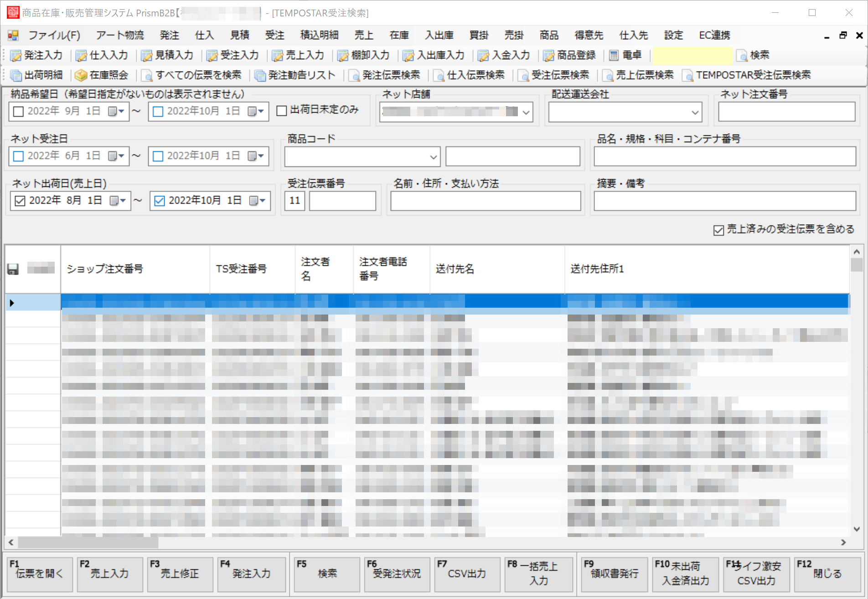The width and height of the screenshot is (868, 599).
Task: Toggle the ネット出荷日 start date checkbox
Action: click(x=20, y=201)
